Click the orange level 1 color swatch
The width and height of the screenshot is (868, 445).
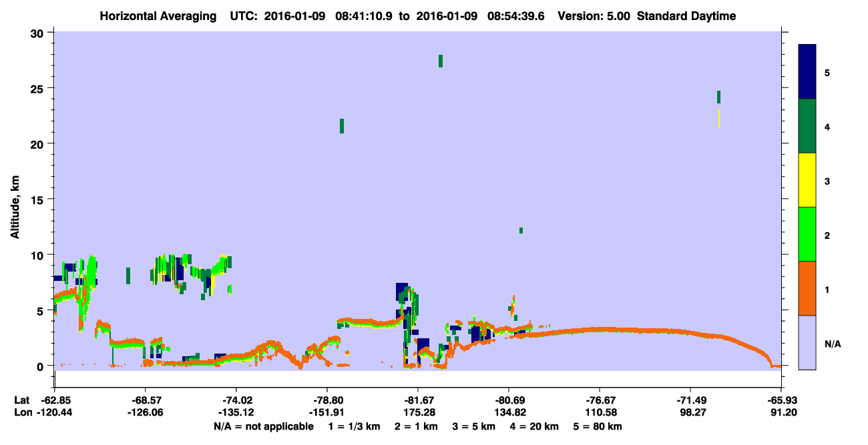pyautogui.click(x=807, y=288)
